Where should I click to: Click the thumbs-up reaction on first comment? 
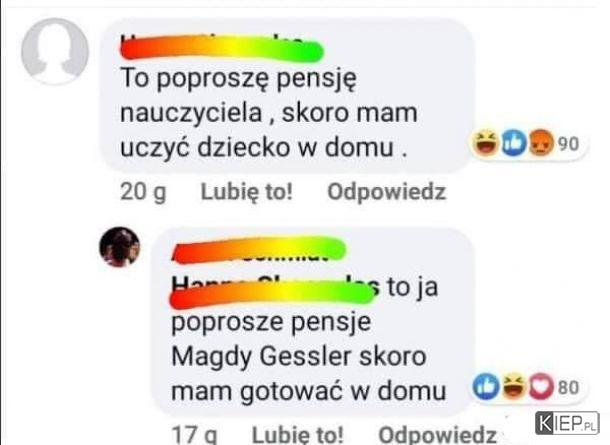tap(514, 143)
